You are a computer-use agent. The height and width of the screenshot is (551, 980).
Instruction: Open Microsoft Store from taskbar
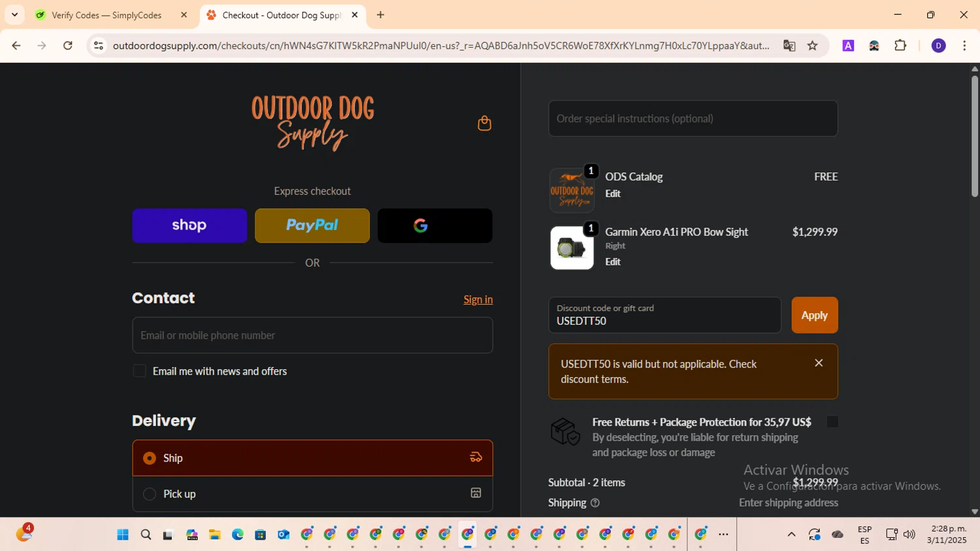[x=260, y=535]
